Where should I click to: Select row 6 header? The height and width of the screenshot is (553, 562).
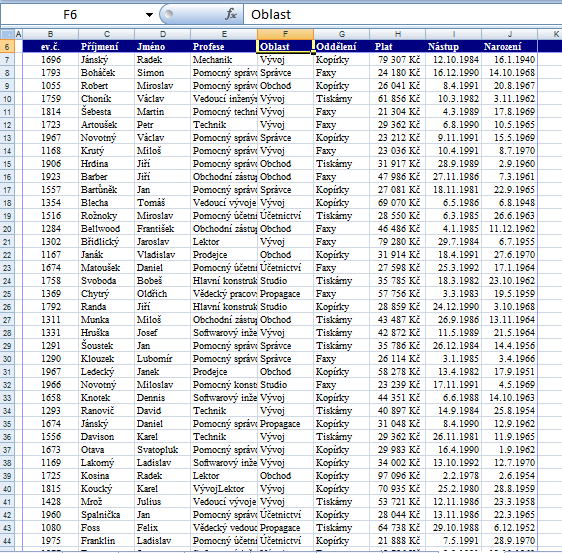tap(7, 47)
